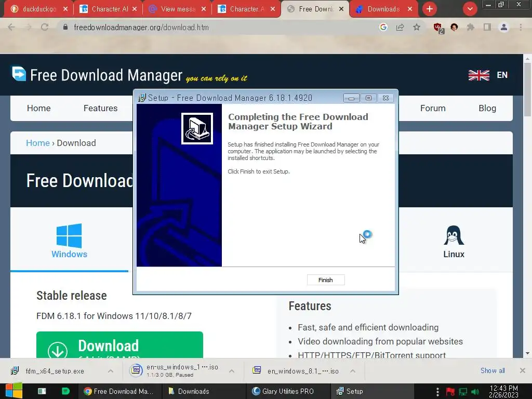Viewport: 532px width, 399px height.
Task: Close the duckduckgo tab
Action: tap(65, 9)
